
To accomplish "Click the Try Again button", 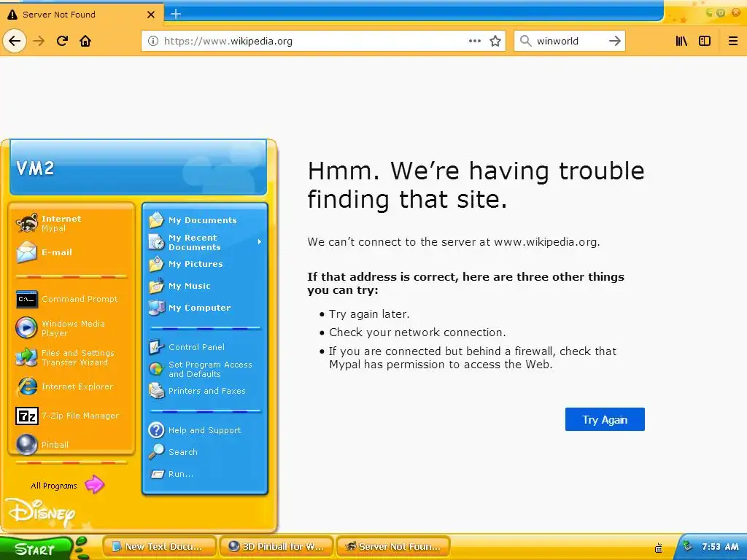I will pyautogui.click(x=605, y=419).
